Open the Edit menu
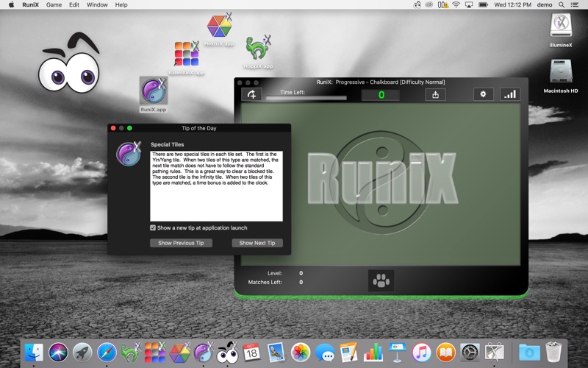The width and height of the screenshot is (588, 368). (x=74, y=4)
